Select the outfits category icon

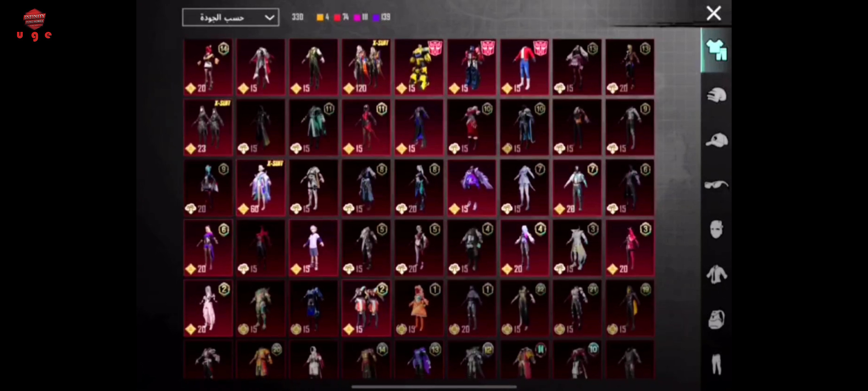[716, 50]
